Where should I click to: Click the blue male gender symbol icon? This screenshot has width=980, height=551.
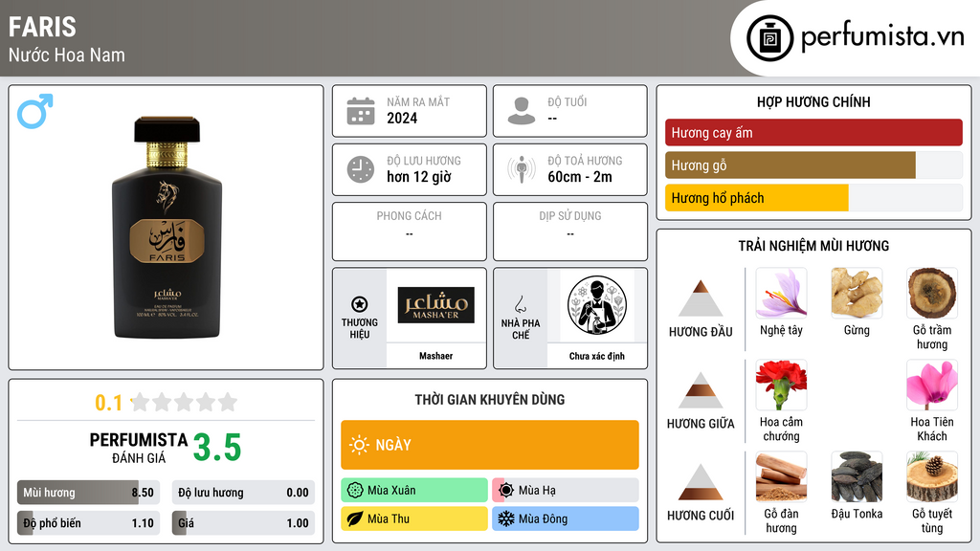coord(35,111)
